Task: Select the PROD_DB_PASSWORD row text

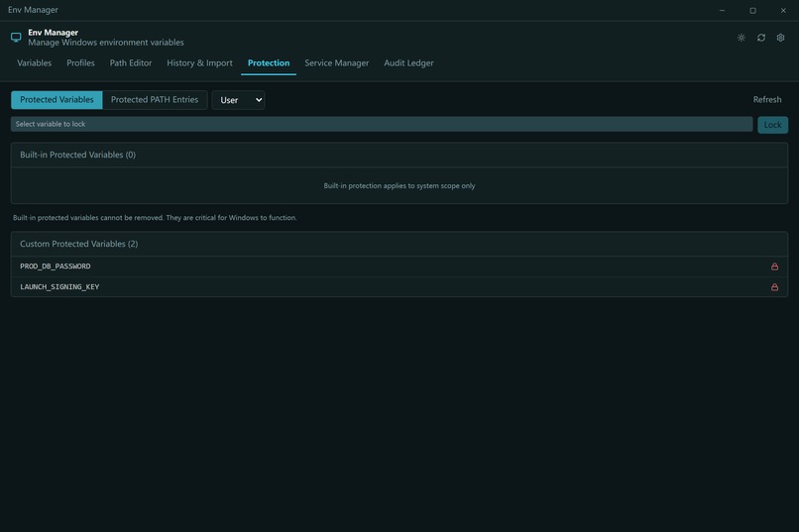Action: (x=56, y=266)
